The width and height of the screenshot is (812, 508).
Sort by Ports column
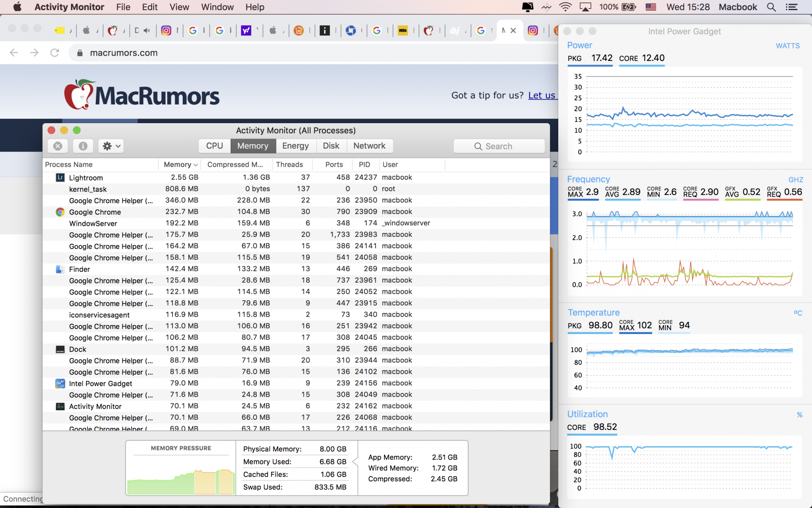click(x=333, y=165)
